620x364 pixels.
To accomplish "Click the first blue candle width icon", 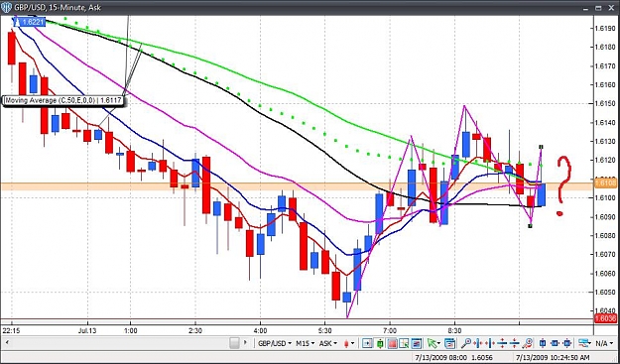I will [543, 343].
